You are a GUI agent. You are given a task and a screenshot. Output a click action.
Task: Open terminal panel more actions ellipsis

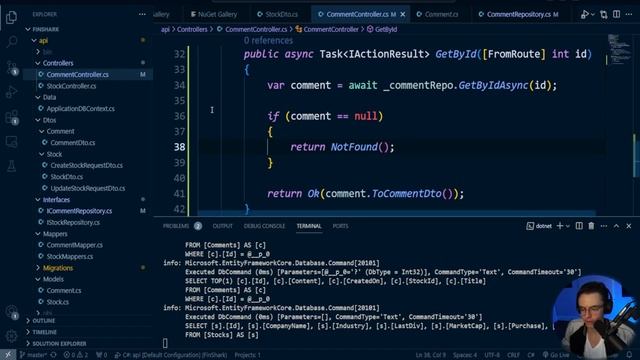(604, 226)
